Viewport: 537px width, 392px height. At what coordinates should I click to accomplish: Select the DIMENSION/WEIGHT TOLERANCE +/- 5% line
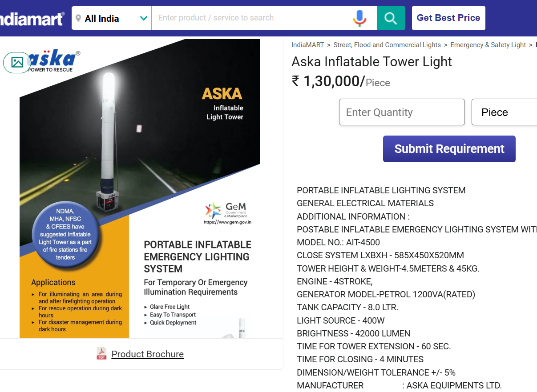tap(376, 372)
